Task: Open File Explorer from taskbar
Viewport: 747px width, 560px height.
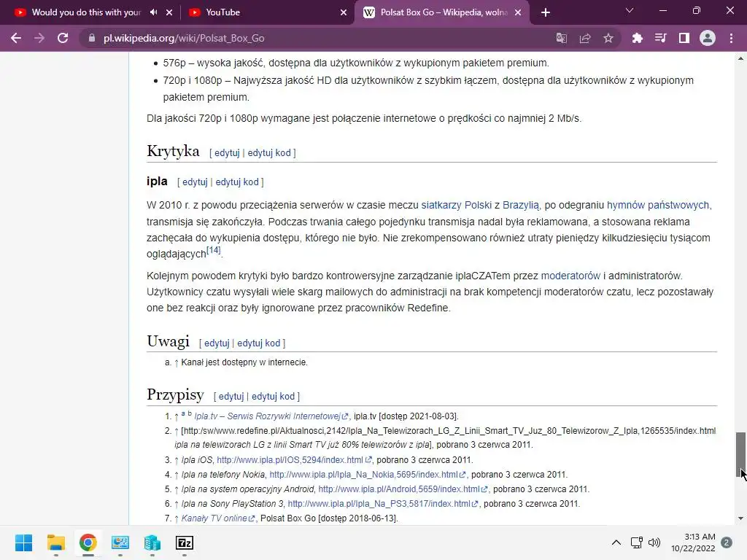Action: tap(55, 542)
